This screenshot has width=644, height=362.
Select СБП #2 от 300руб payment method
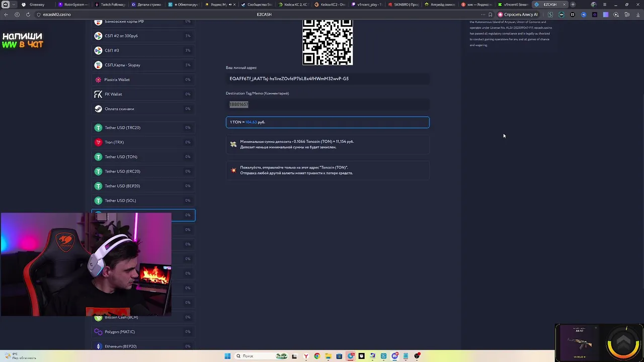(x=143, y=36)
